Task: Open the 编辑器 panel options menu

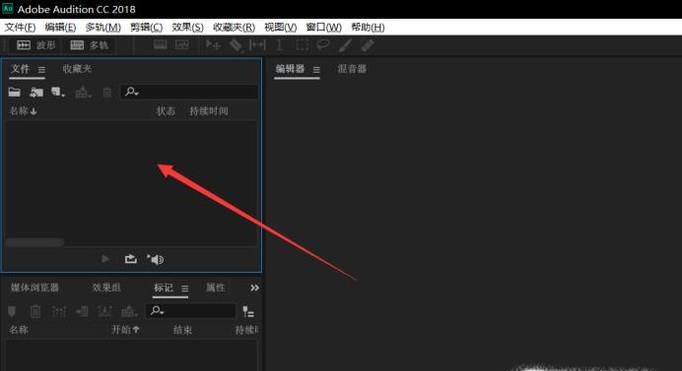Action: 316,70
